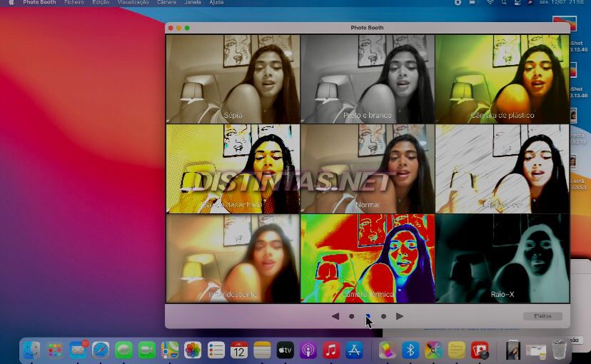Open the Trash in the Dock

click(560, 349)
